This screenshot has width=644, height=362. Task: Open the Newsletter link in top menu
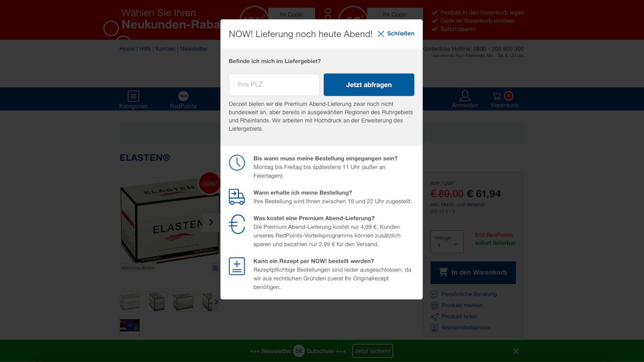[x=194, y=49]
